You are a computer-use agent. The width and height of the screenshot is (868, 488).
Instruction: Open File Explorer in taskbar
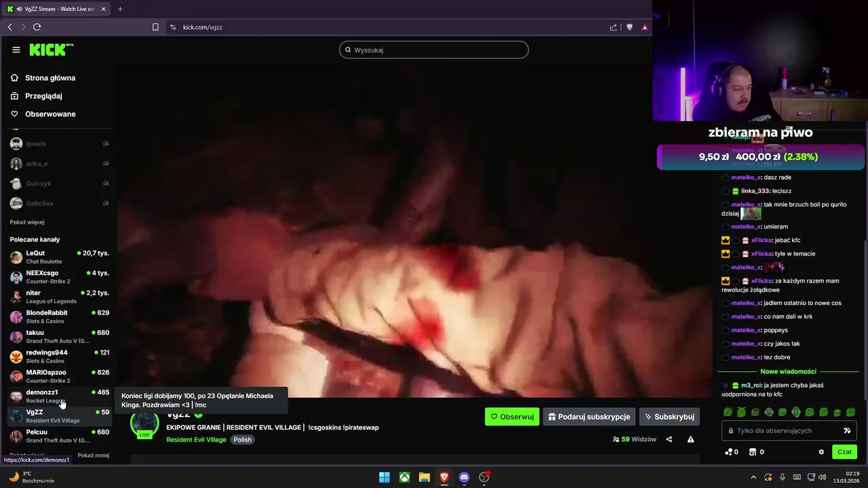point(424,477)
